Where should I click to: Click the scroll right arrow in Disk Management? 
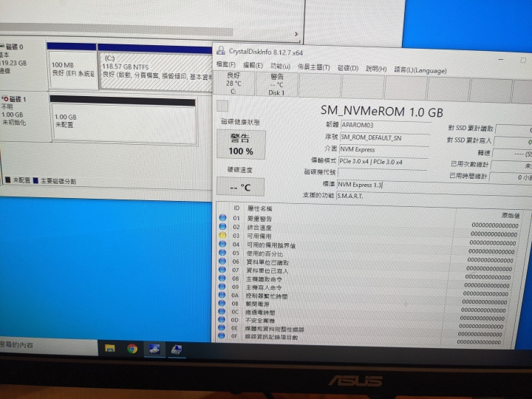click(296, 34)
